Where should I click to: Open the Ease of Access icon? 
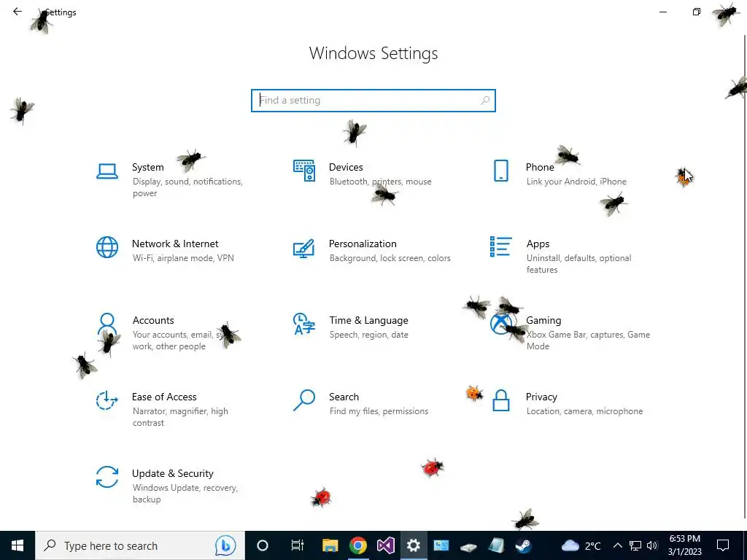click(x=107, y=400)
